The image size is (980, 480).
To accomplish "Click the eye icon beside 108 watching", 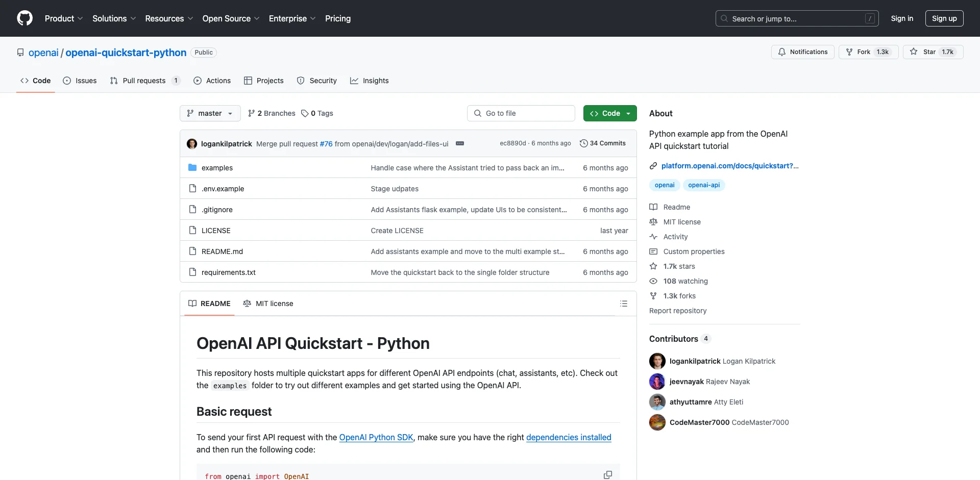I will click(x=653, y=281).
